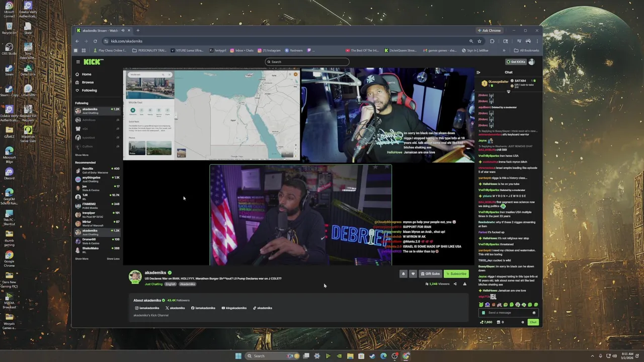Open TJR channel in Recommended
The width and height of the screenshot is (644, 362).
click(x=98, y=196)
